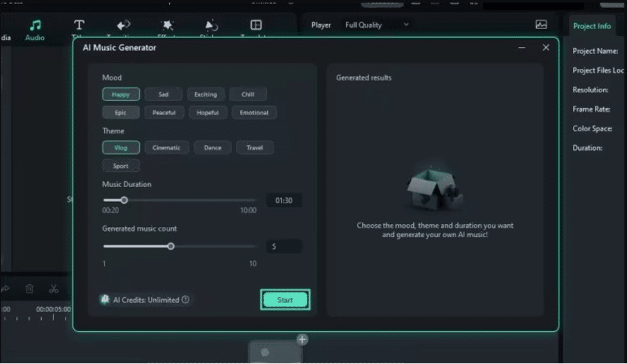
Task: Select the Sad mood
Action: tap(164, 95)
